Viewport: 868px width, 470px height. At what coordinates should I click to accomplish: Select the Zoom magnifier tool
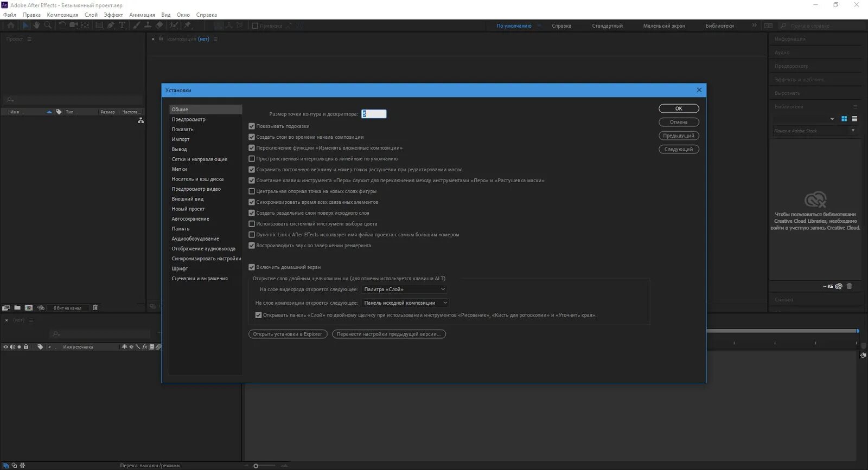(48, 25)
